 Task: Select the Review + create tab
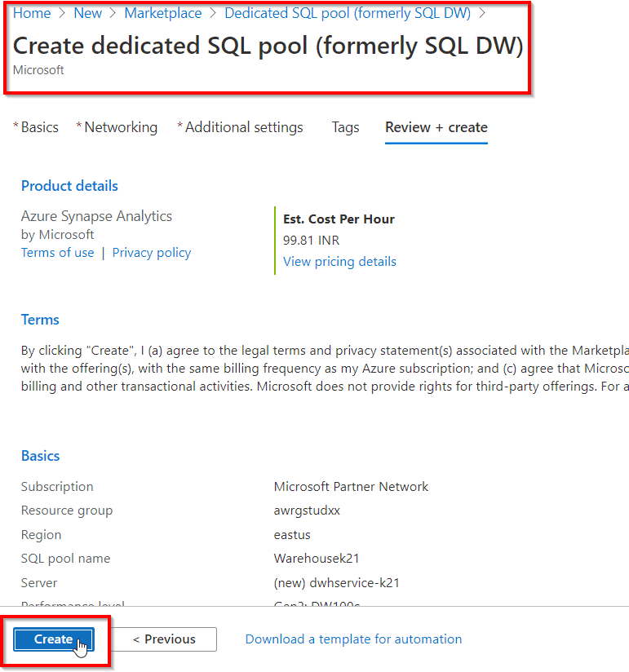[436, 127]
